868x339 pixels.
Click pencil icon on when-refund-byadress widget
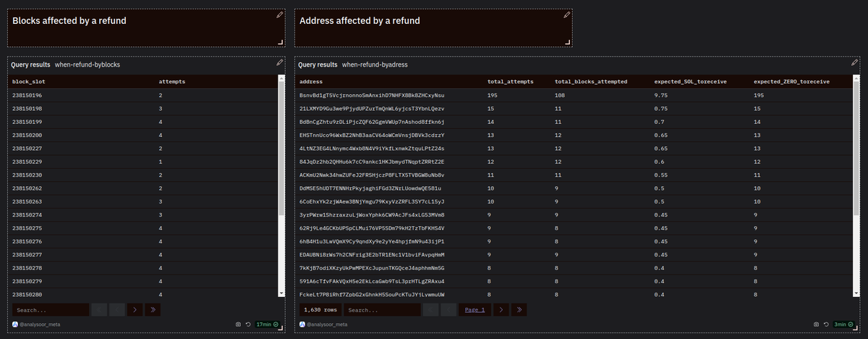856,63
